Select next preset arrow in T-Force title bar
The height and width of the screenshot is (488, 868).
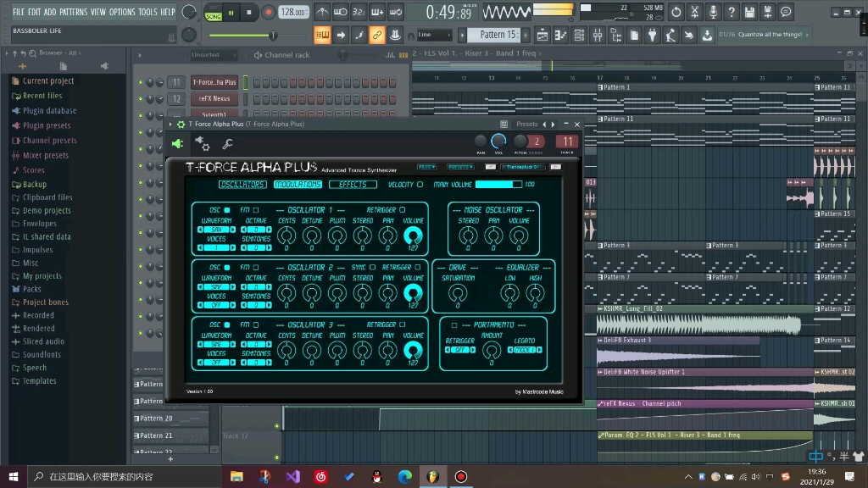[x=553, y=124]
